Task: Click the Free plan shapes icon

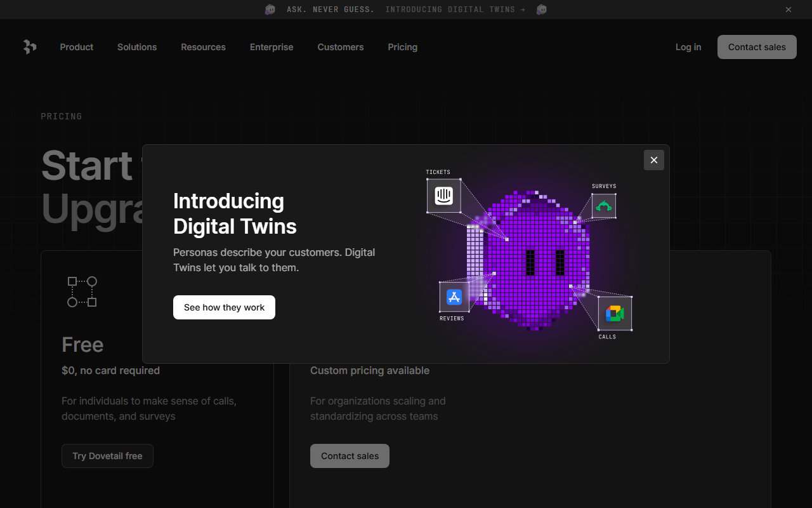Action: pos(82,291)
